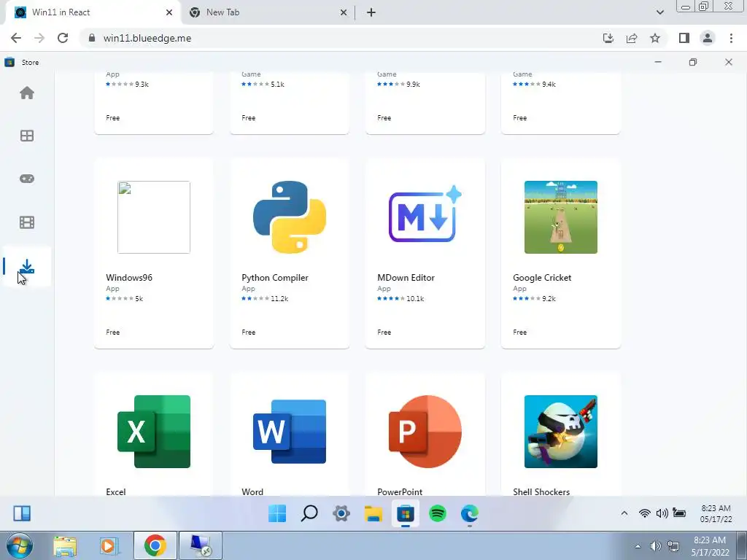Maximize the Store window
747x560 pixels.
(693, 62)
